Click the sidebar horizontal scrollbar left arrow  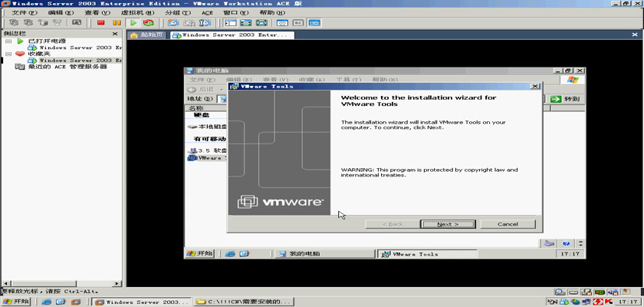coord(5,283)
